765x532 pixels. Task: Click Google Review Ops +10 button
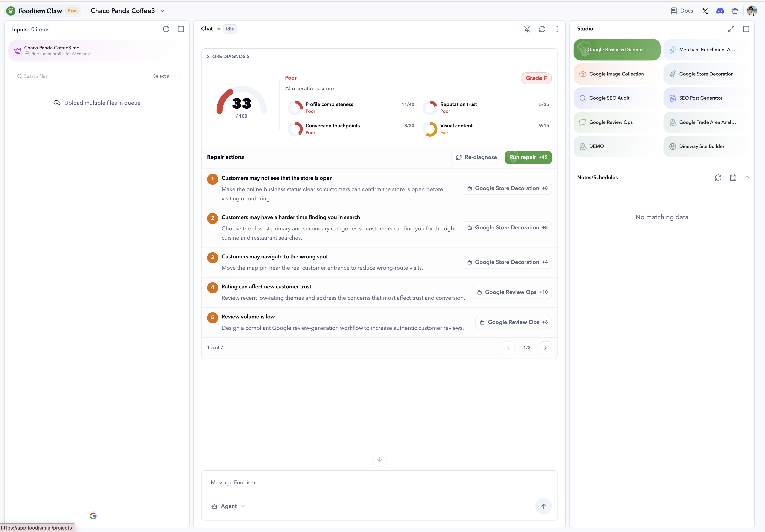[512, 292]
